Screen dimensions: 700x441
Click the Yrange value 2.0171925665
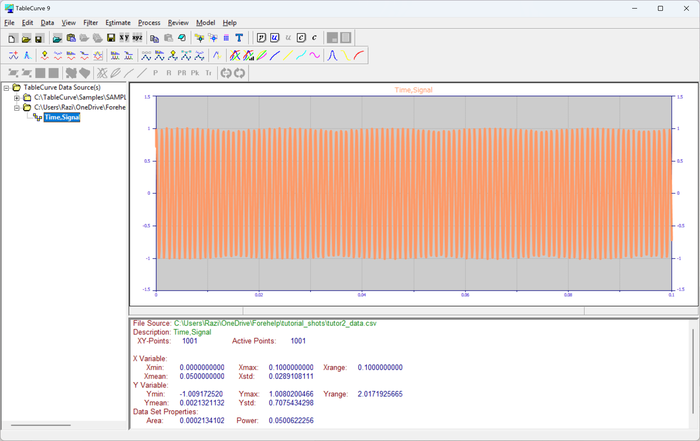click(x=380, y=394)
